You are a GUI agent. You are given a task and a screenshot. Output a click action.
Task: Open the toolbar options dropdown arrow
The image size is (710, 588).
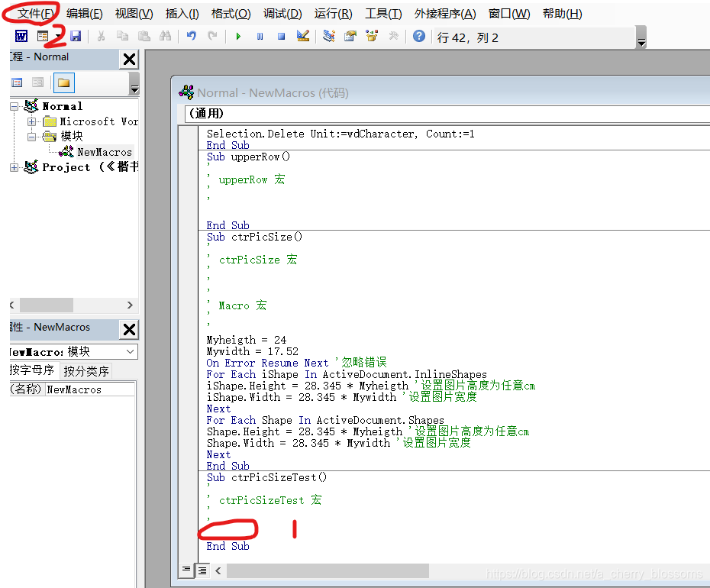coord(641,37)
